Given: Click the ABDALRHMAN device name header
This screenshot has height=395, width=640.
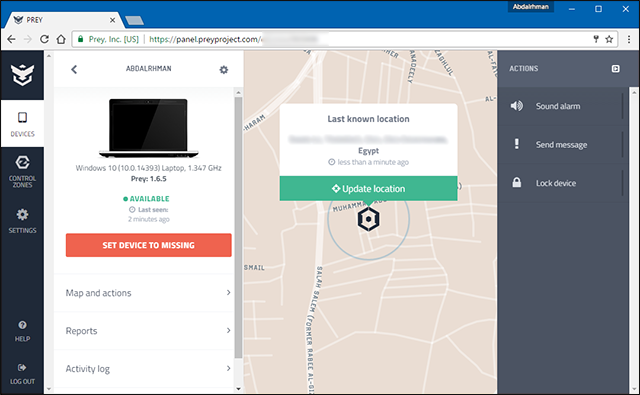Looking at the screenshot, I should (x=149, y=69).
